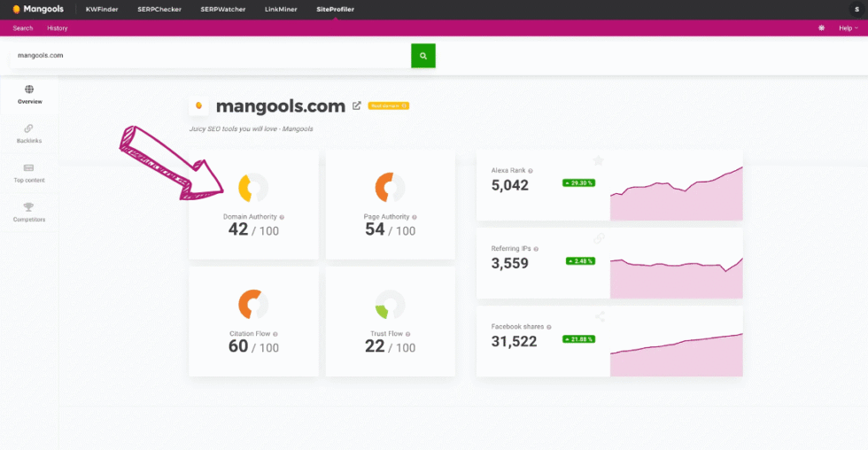Click the Domain Authority help icon

[282, 217]
